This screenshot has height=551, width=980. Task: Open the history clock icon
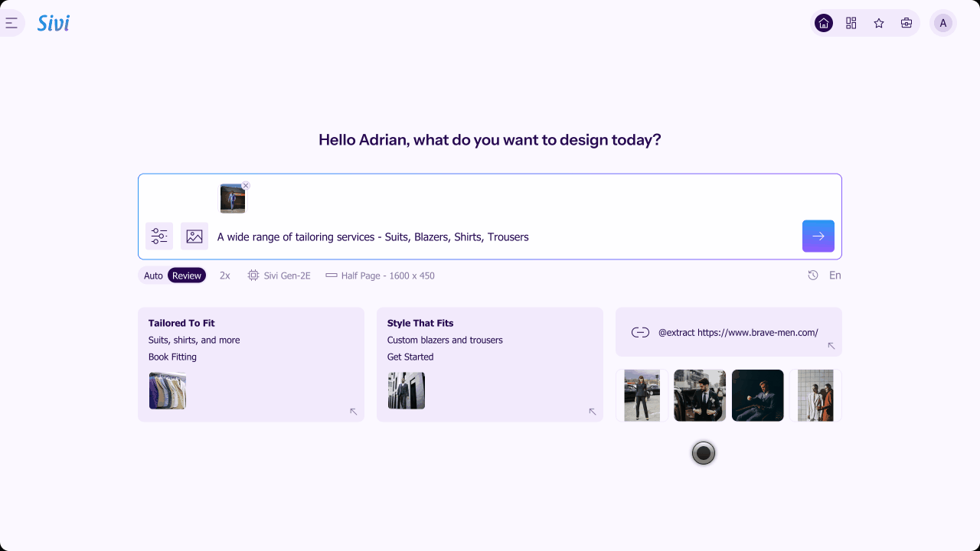click(x=813, y=275)
